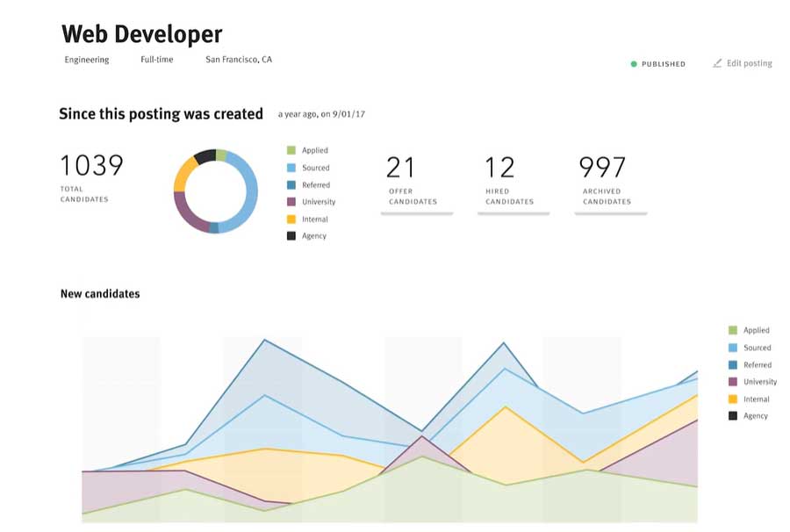This screenshot has height=532, width=790.
Task: Select the Engineering department tag
Action: pyautogui.click(x=85, y=60)
